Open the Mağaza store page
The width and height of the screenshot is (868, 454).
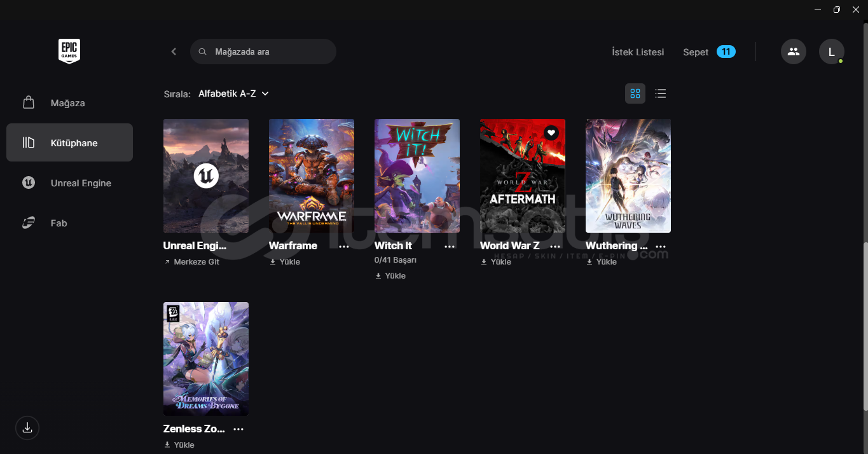pos(69,103)
